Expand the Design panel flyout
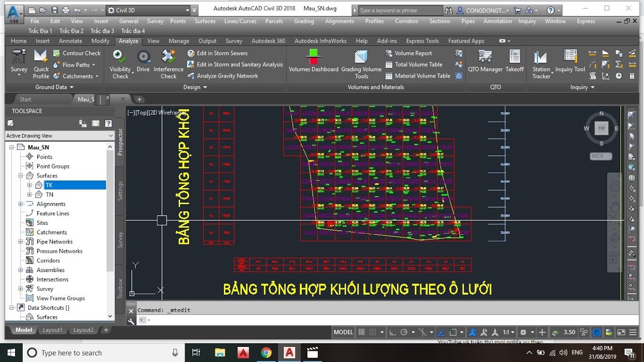Viewport: 644px width, 362px height. click(195, 87)
